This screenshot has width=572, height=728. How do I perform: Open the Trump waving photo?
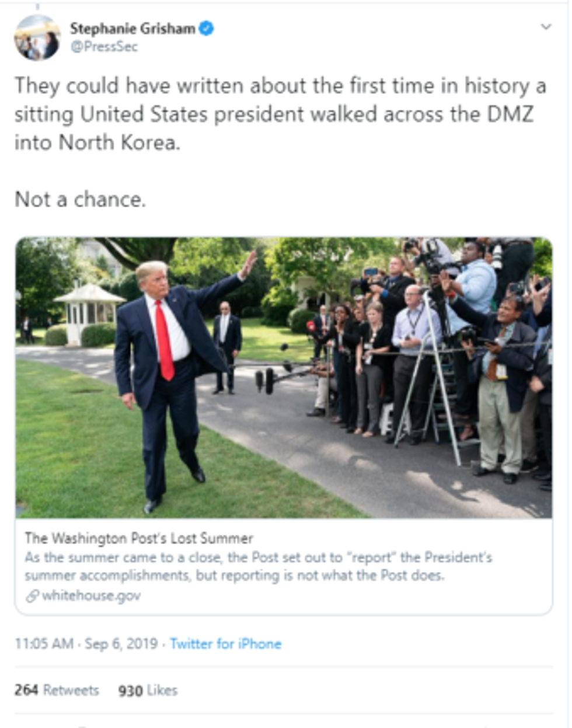click(284, 378)
